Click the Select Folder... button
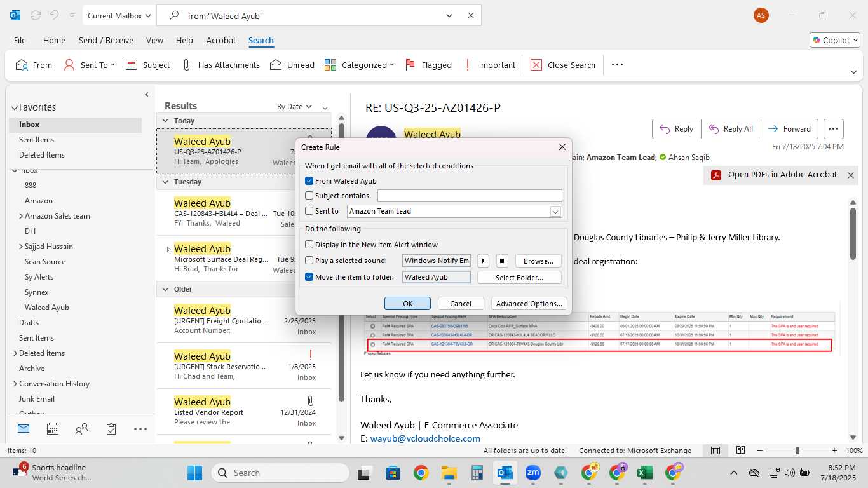The width and height of the screenshot is (868, 488). point(519,277)
